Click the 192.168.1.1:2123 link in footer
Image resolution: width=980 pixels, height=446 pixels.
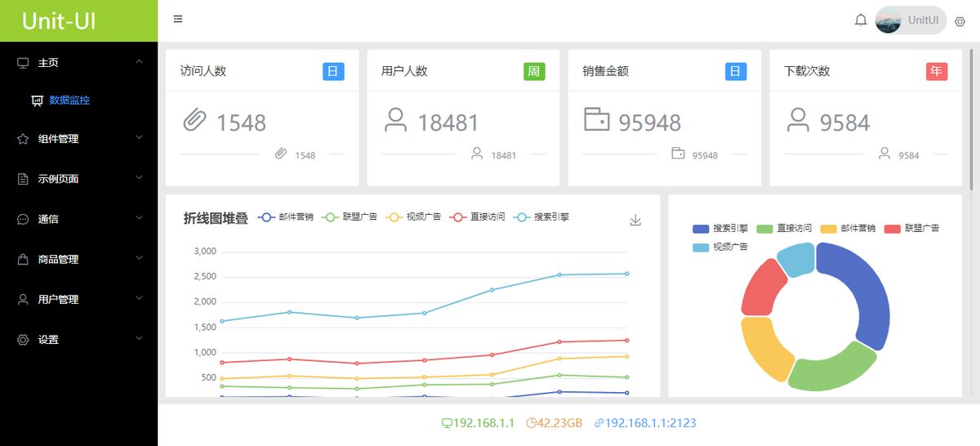[645, 423]
